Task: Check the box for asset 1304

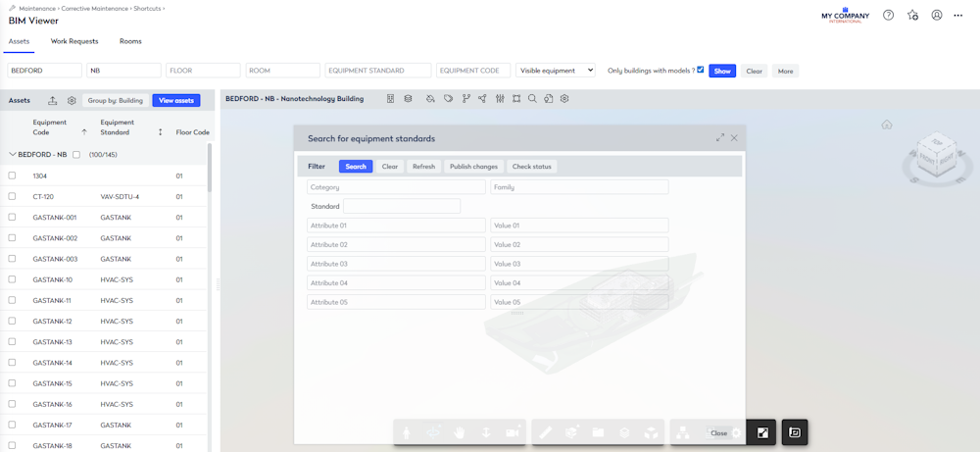Action: 12,176
